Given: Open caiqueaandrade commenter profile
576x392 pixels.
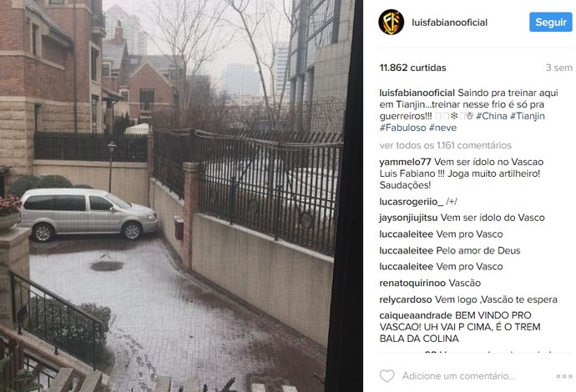Looking at the screenshot, I should [x=416, y=315].
